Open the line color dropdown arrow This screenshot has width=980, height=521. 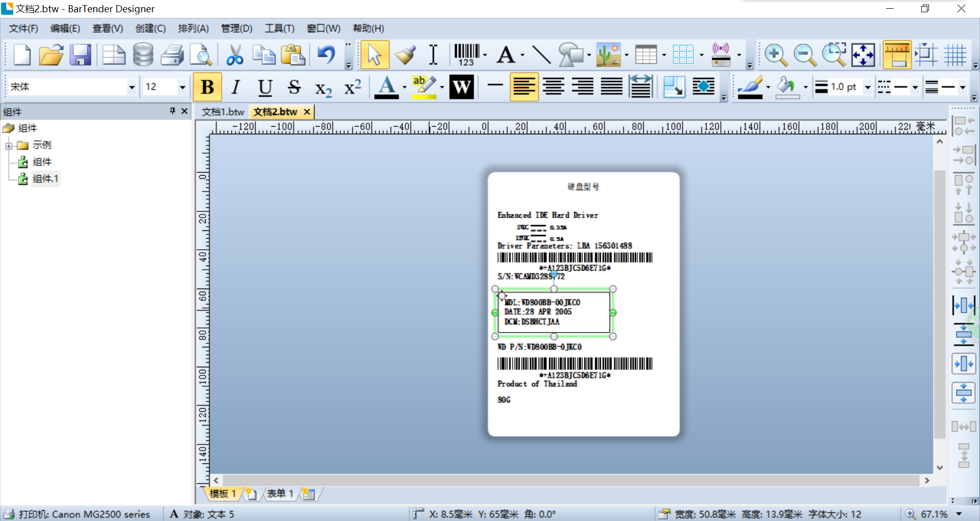[768, 87]
